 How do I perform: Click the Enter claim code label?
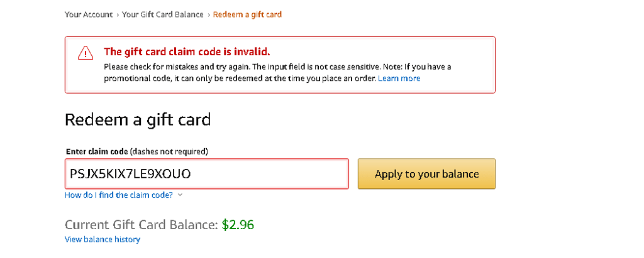[96, 151]
